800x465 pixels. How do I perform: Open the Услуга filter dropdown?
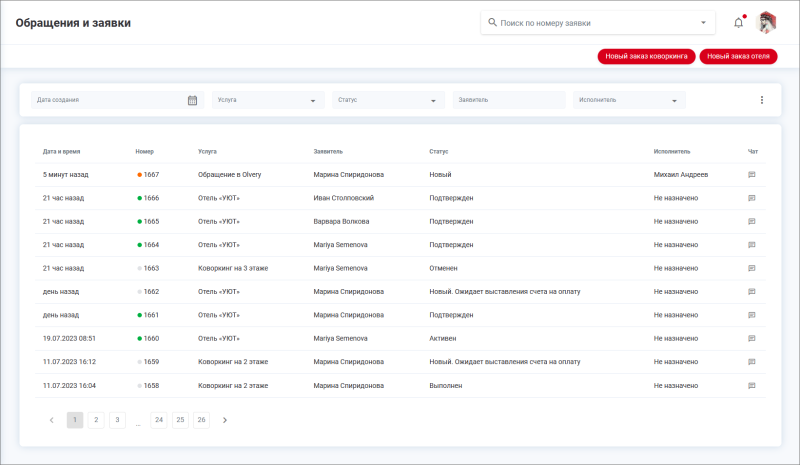pyautogui.click(x=268, y=100)
